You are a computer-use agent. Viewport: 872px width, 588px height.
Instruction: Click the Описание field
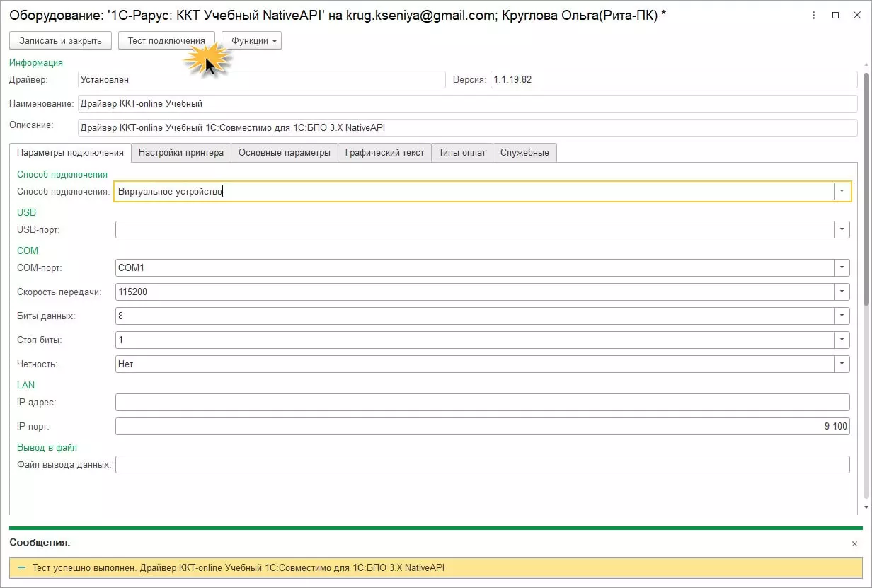pos(468,127)
